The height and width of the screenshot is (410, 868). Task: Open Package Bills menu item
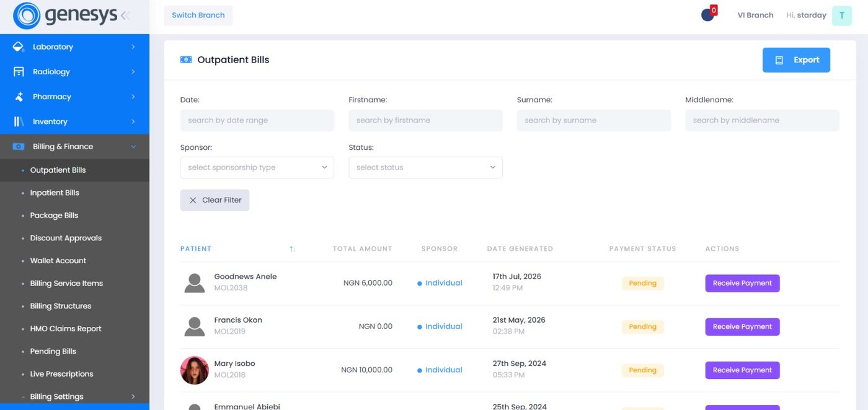(x=74, y=216)
